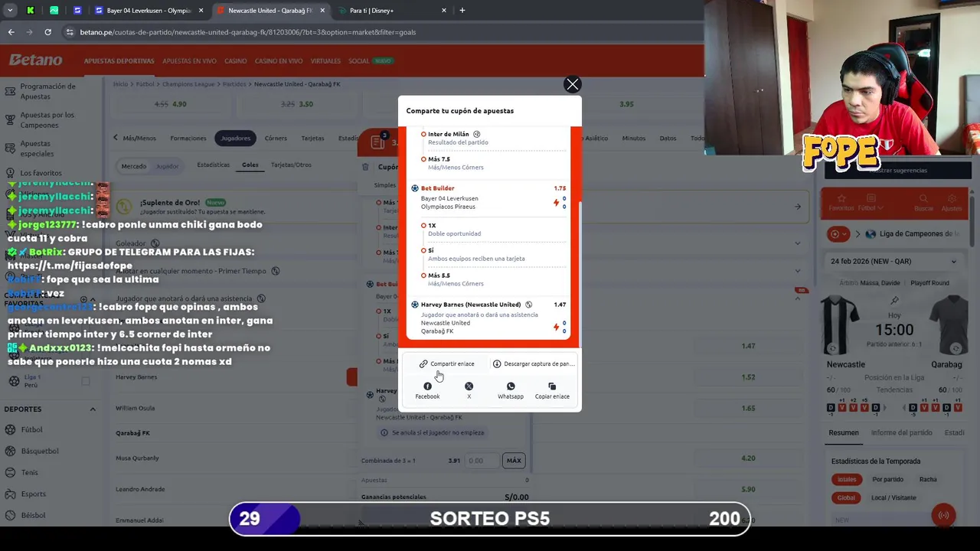Select the 1X Doble oportunidad radio marker
The image size is (980, 551).
(423, 226)
